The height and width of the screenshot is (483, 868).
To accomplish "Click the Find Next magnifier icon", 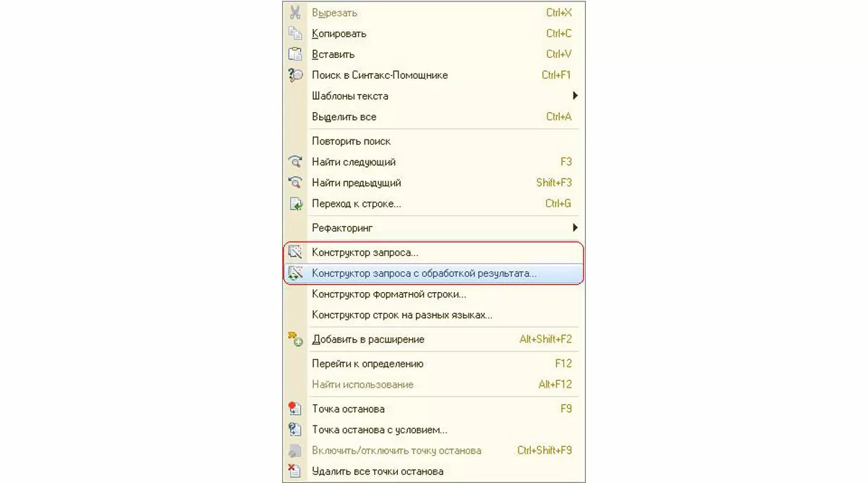I will click(x=294, y=162).
